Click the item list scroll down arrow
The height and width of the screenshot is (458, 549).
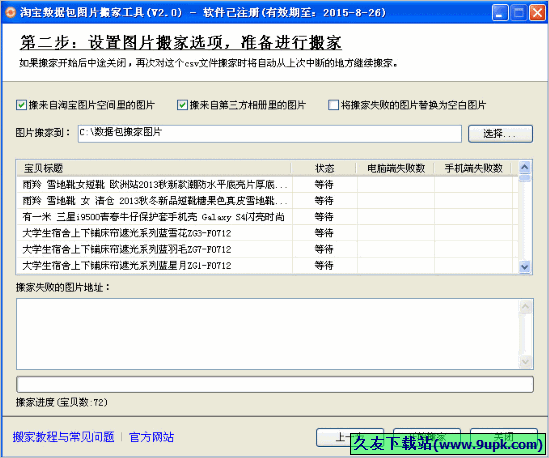(x=524, y=267)
